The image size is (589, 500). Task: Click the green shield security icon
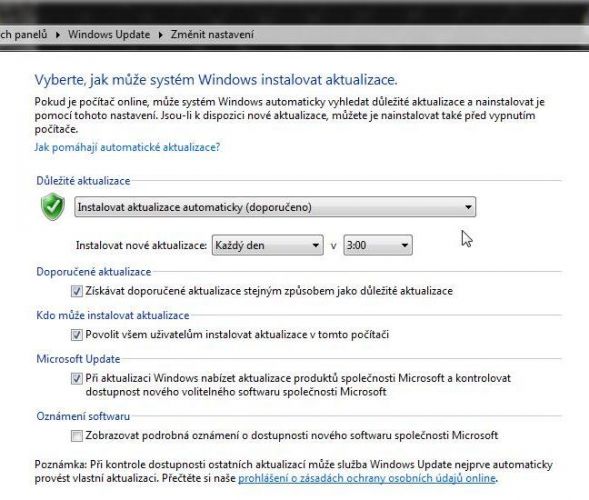53,207
